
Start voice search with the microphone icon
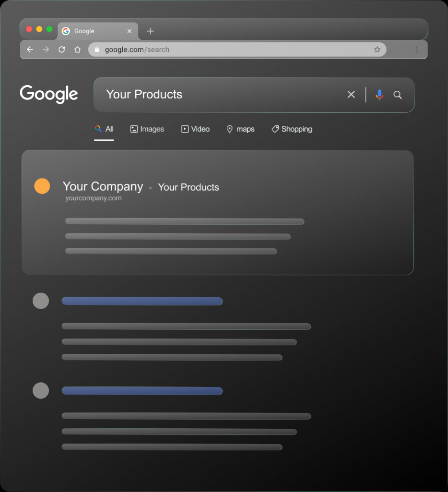click(379, 94)
